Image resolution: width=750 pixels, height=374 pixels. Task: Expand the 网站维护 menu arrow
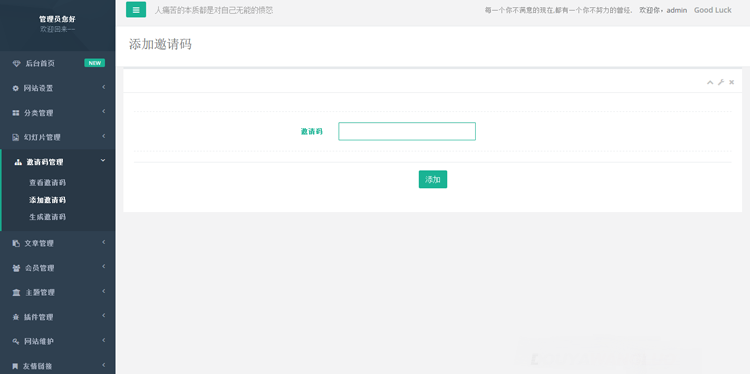(103, 341)
